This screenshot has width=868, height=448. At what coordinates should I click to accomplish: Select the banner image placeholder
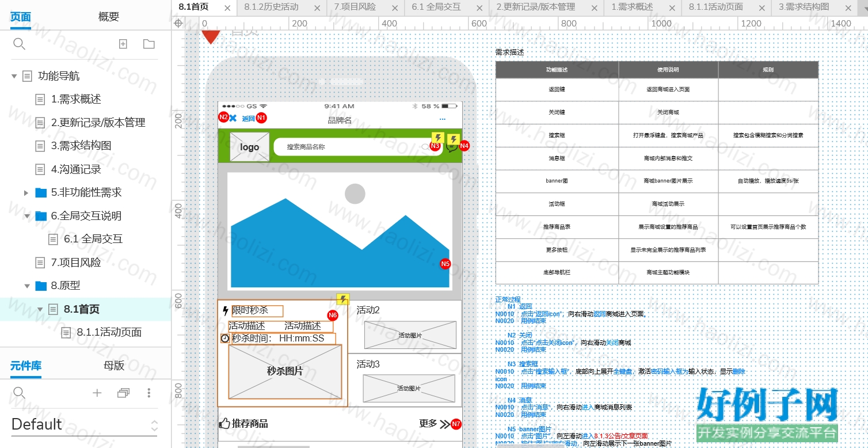[x=340, y=230]
